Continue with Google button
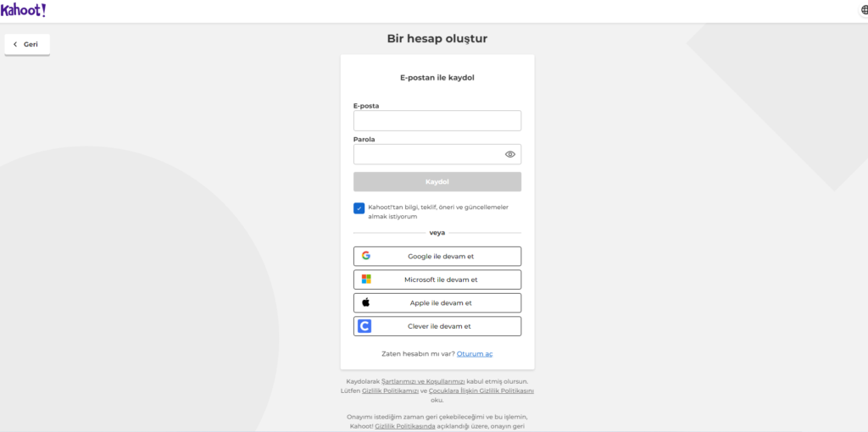This screenshot has height=432, width=868. [437, 256]
